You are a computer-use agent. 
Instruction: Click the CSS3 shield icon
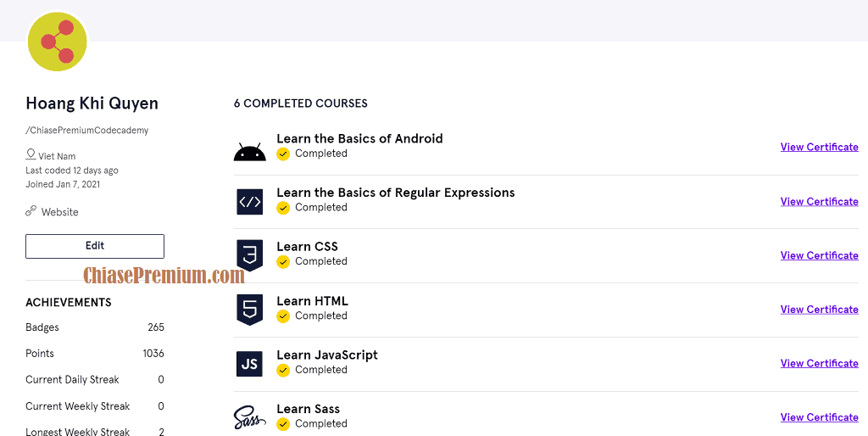tap(249, 255)
